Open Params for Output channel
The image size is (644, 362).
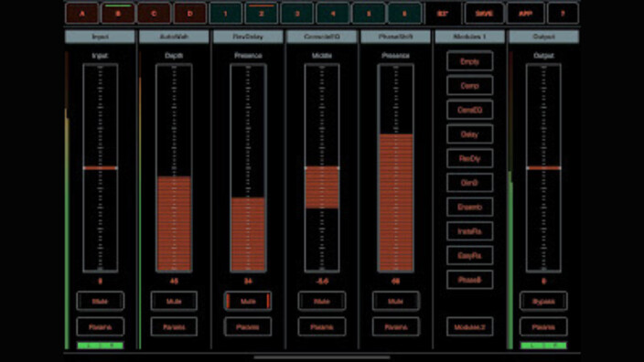point(543,326)
